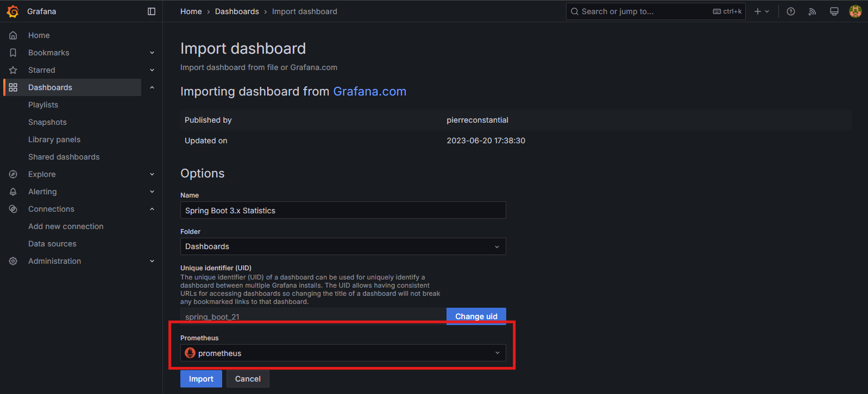Image resolution: width=868 pixels, height=394 pixels.
Task: Click the Home house icon in sidebar
Action: click(13, 35)
